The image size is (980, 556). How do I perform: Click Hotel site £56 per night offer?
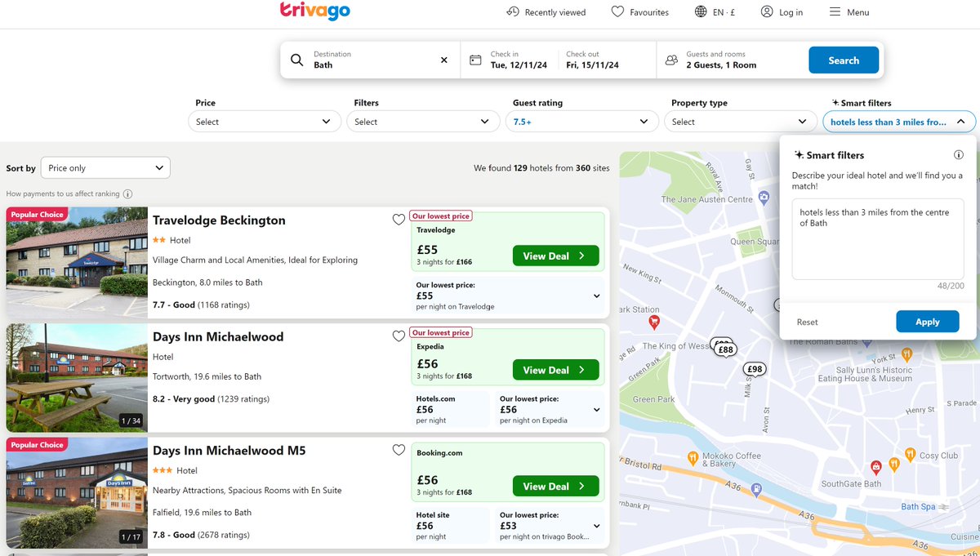451,526
